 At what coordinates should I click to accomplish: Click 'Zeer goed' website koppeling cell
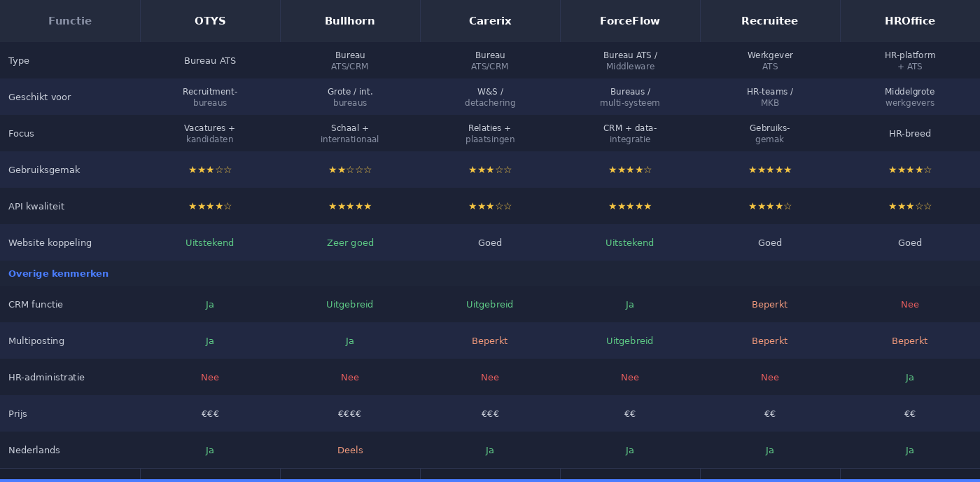tap(350, 243)
